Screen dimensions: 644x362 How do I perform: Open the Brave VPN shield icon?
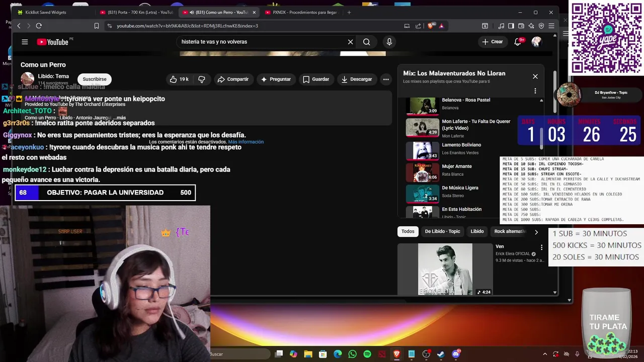541,26
